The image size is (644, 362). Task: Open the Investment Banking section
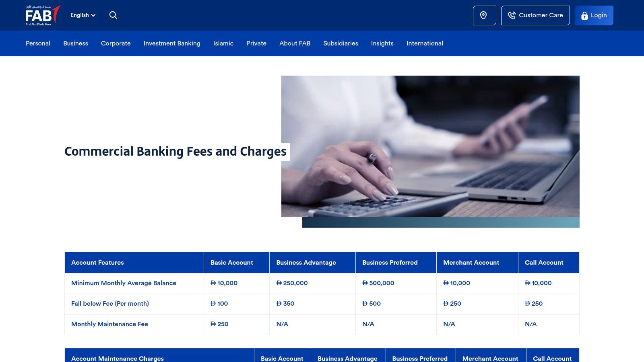[172, 43]
